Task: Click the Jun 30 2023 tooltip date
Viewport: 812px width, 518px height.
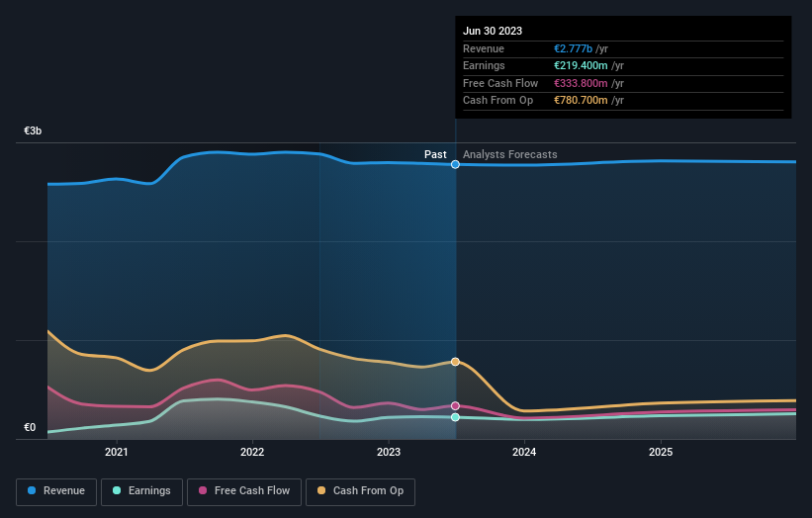Action: (x=493, y=31)
